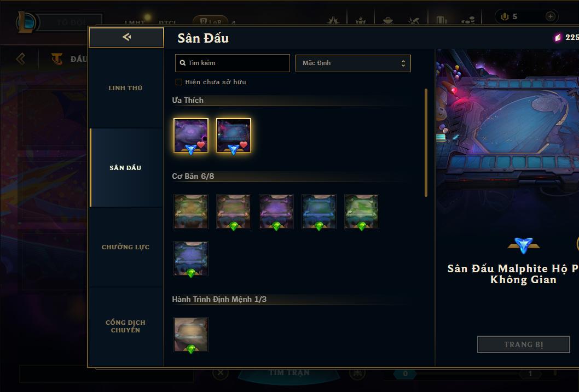Click the plus icon beside counter 5
The height and width of the screenshot is (392, 579).
tap(550, 16)
